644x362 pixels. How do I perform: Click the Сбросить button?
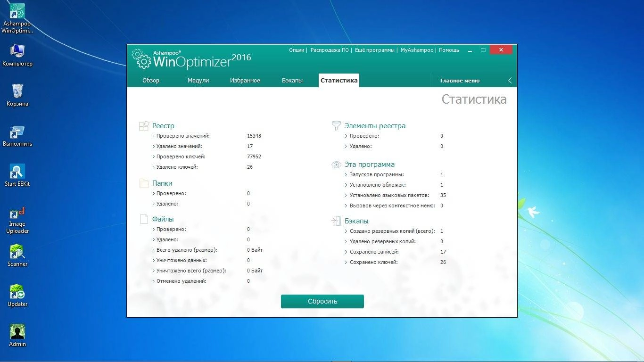pyautogui.click(x=322, y=301)
